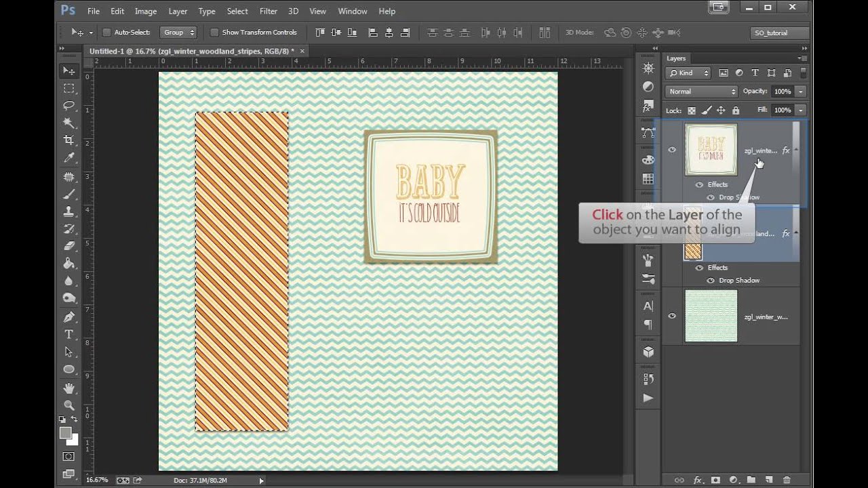Select the Horizontal Type tool
868x488 pixels.
tap(68, 334)
